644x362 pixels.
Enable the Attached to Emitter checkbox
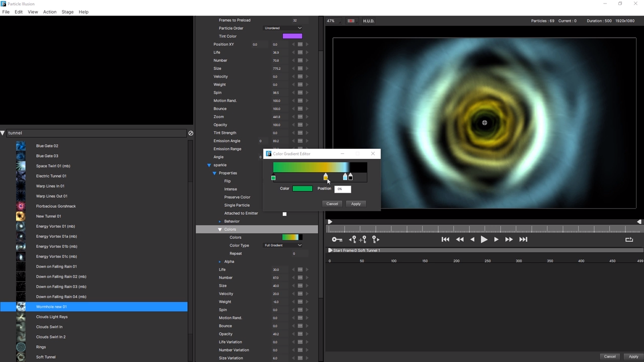coord(284,213)
